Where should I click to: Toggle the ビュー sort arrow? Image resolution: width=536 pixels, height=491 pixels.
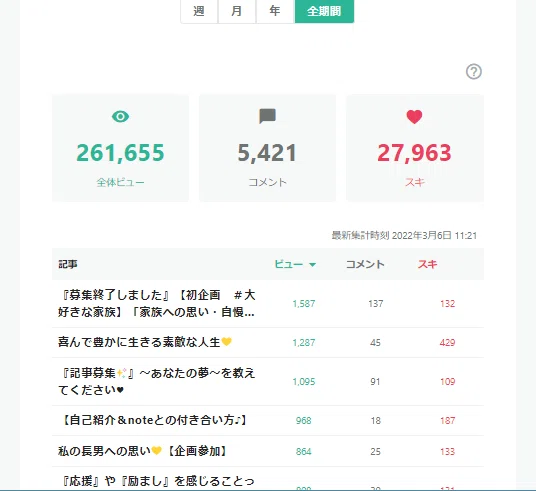312,265
